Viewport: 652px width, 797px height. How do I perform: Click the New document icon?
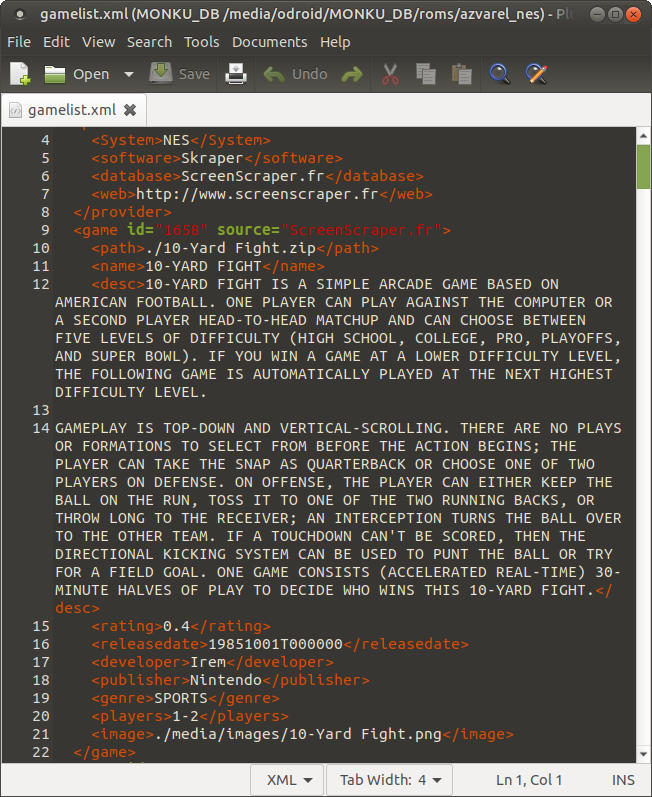tap(20, 74)
